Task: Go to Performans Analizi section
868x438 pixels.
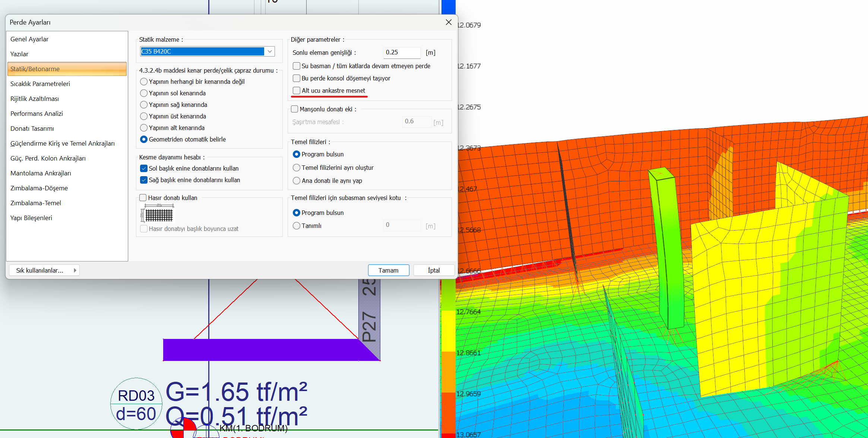Action: point(37,114)
